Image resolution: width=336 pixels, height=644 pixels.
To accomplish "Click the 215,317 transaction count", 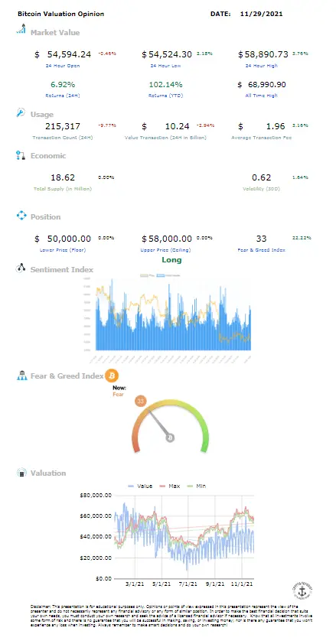I will [x=63, y=126].
